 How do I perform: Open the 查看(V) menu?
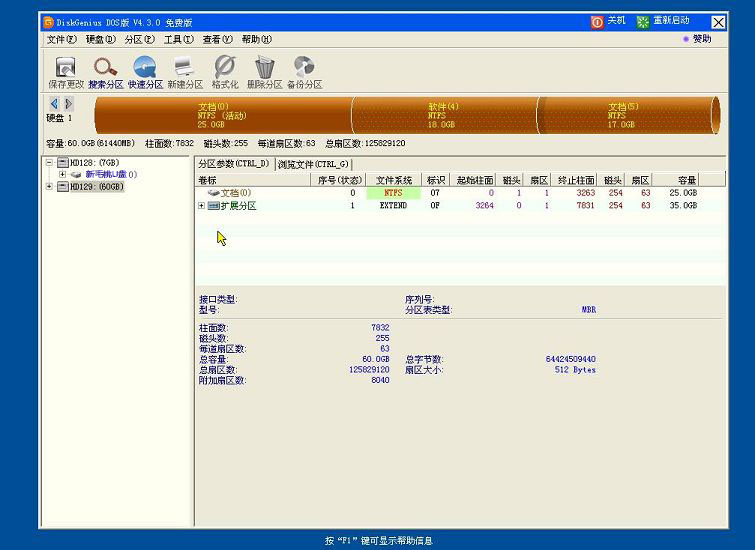coord(218,39)
